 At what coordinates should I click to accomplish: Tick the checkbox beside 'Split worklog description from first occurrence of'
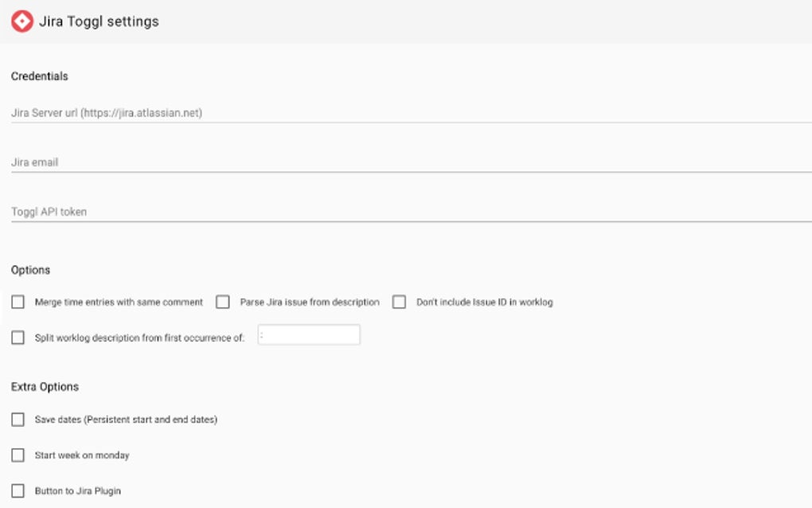pos(18,338)
